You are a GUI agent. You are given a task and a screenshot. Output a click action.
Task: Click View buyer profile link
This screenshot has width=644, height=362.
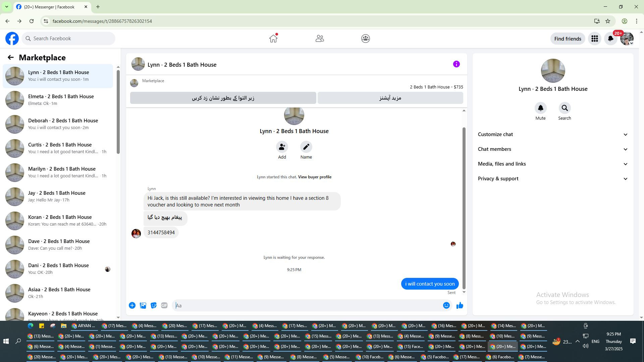[x=315, y=177]
